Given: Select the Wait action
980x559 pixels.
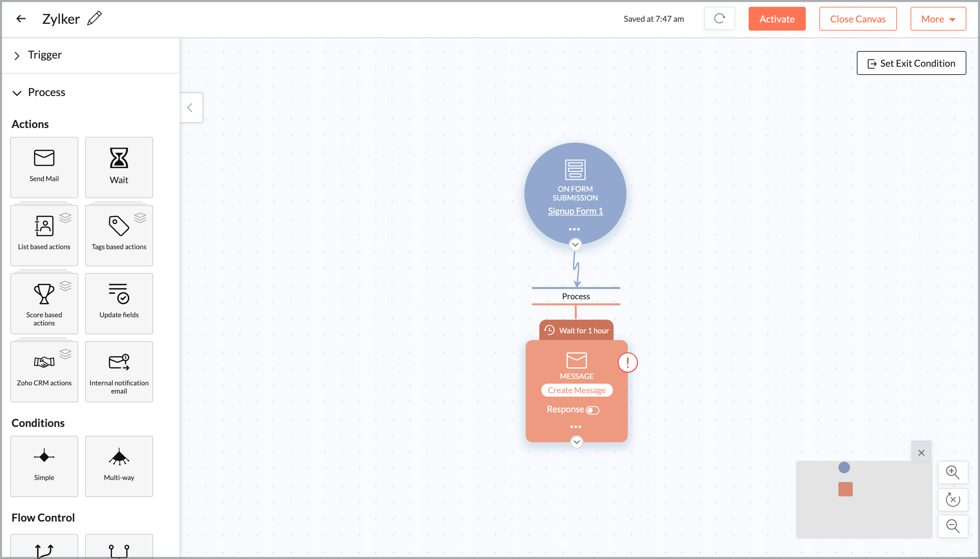Looking at the screenshot, I should (x=118, y=167).
